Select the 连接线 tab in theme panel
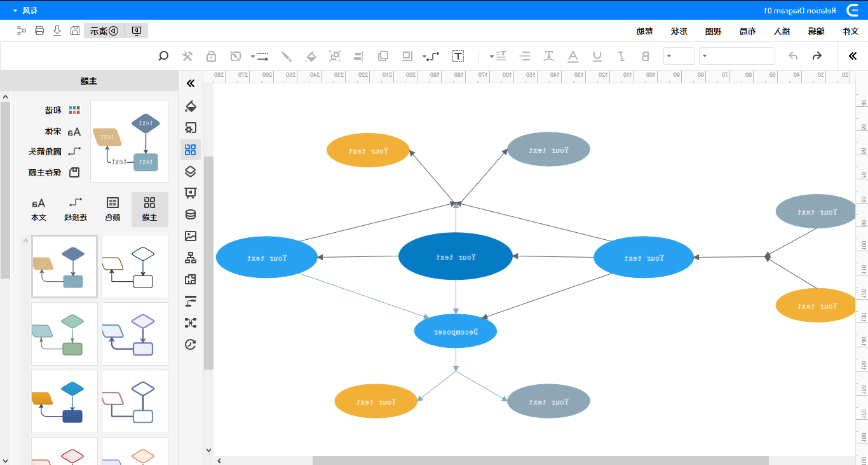The image size is (868, 465). tap(76, 209)
